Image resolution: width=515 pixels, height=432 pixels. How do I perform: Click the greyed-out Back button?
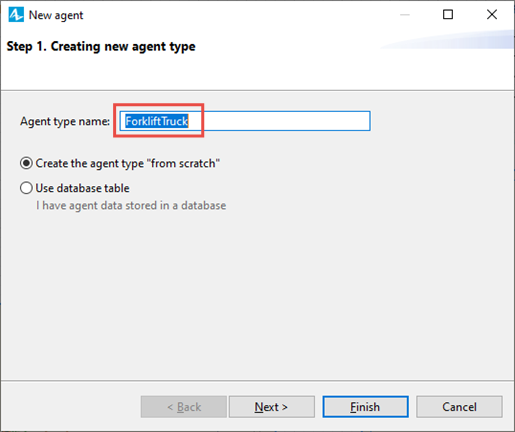click(x=184, y=407)
